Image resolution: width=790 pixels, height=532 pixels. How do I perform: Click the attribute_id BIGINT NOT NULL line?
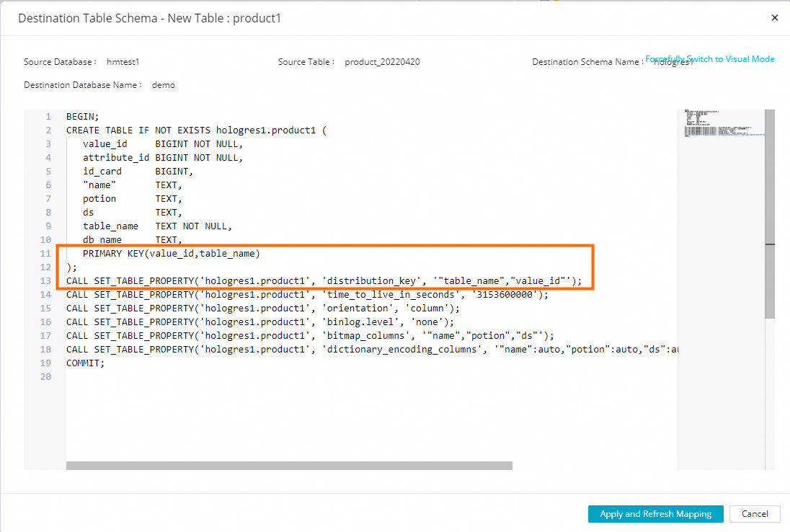163,158
